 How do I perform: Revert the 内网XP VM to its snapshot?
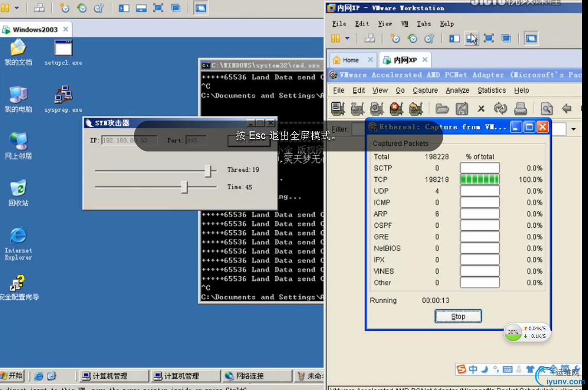point(412,38)
